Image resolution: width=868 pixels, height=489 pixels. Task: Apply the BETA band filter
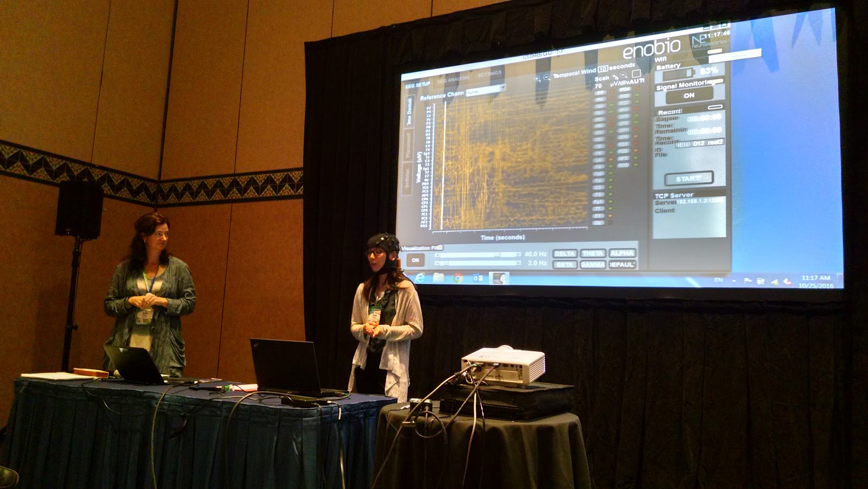click(x=565, y=264)
